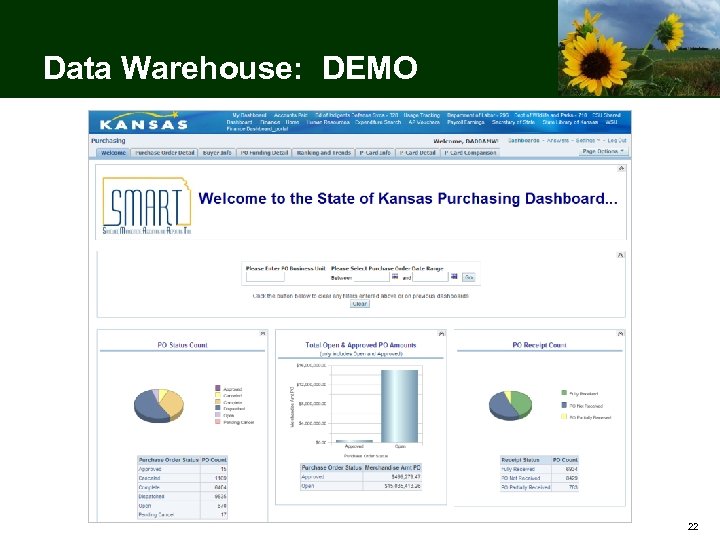Screen dimensions: 720x540
Task: Click the PO Receipt Count pie chart
Action: (510, 405)
